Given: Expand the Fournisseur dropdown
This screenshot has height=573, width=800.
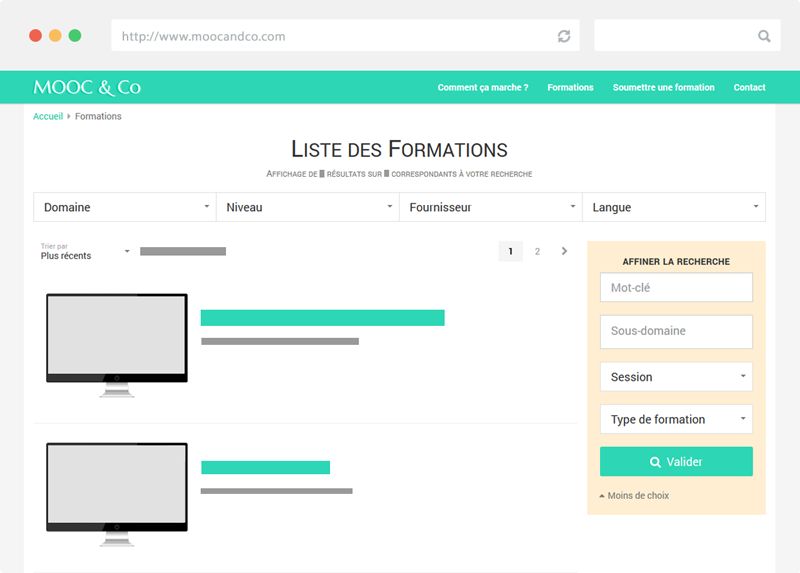Looking at the screenshot, I should pos(490,207).
